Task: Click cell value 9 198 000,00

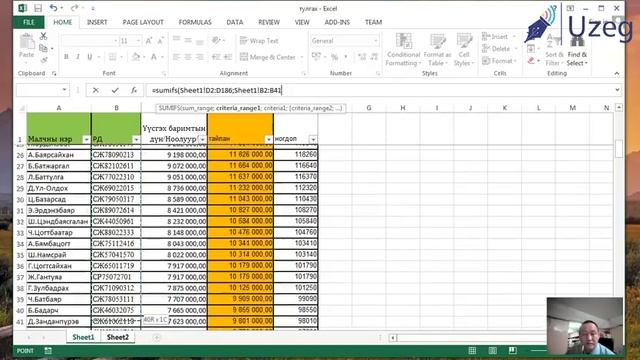Action: point(174,155)
